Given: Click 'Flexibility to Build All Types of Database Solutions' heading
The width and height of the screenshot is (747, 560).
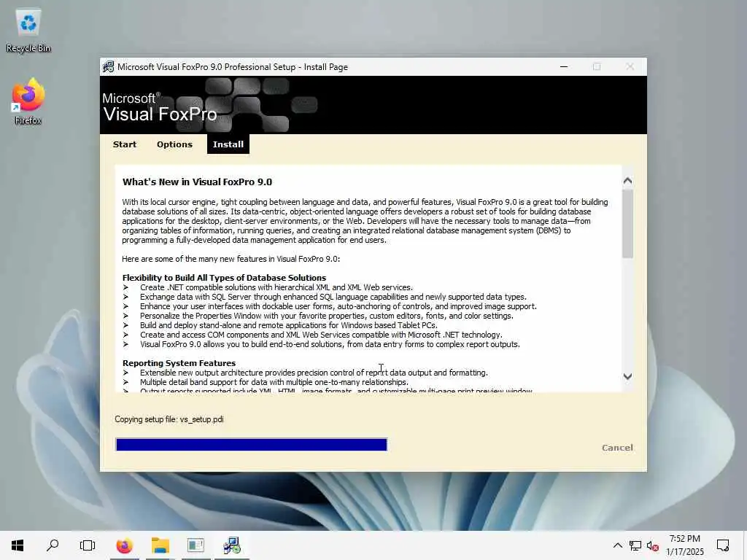Looking at the screenshot, I should click(x=225, y=278).
